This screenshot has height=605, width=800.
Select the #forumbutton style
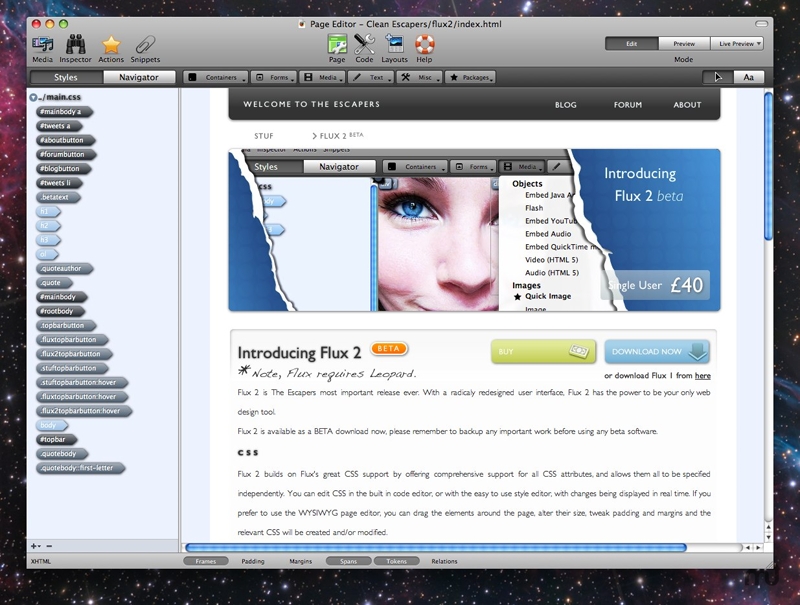tap(66, 154)
